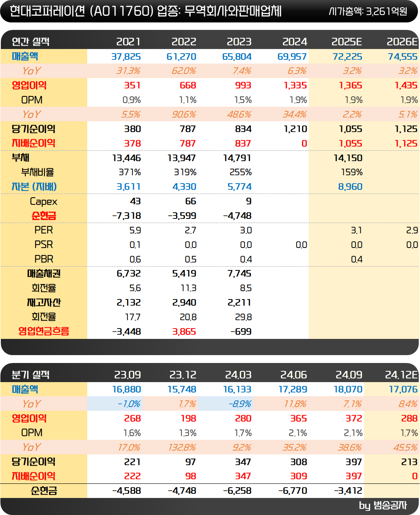The height and width of the screenshot is (515, 420).
Task: Click PER estimate 2.9
Action: pyautogui.click(x=412, y=231)
